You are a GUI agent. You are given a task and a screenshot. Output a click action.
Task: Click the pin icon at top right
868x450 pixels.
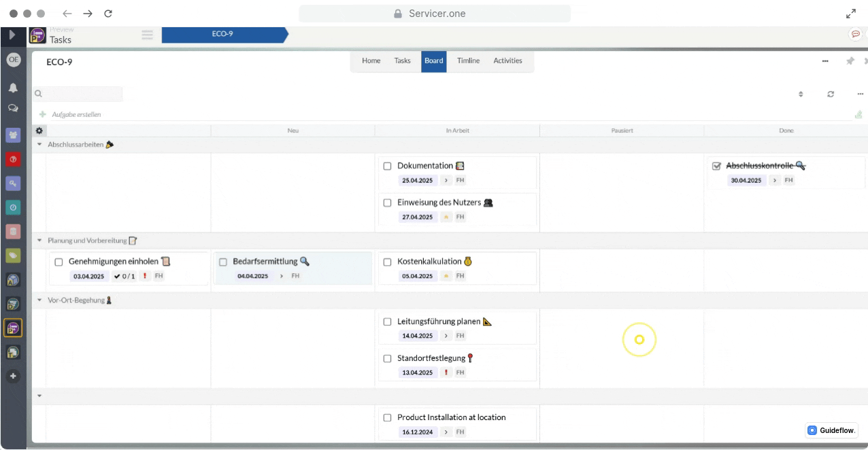click(x=850, y=61)
